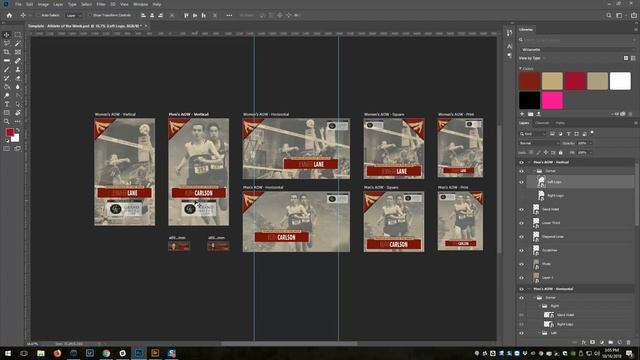640x360 pixels.
Task: Select the Horizontal Type tool
Action: pyautogui.click(x=7, y=104)
